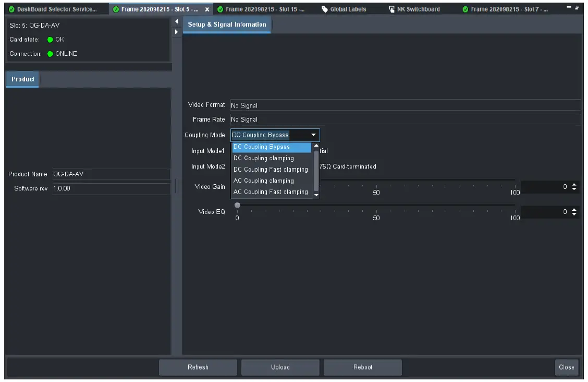Viewport: 588px width, 382px height.
Task: Click the Refresh button
Action: 198,367
